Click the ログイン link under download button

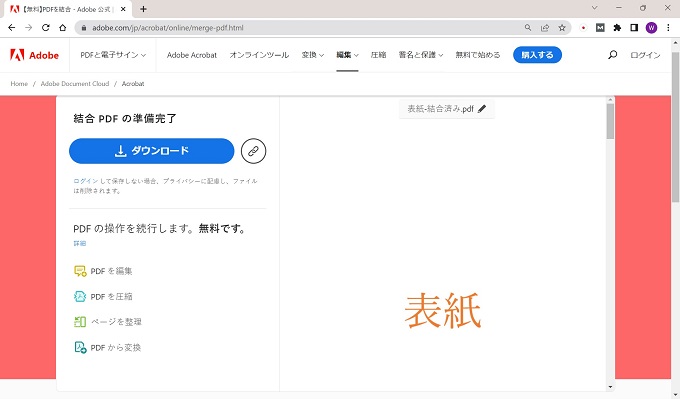coord(85,181)
